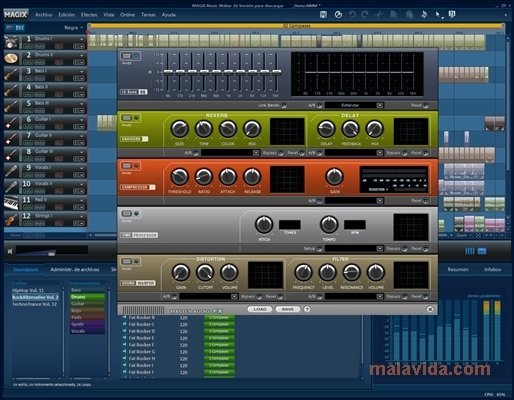Turn the reverb SIZE knob

tap(179, 129)
